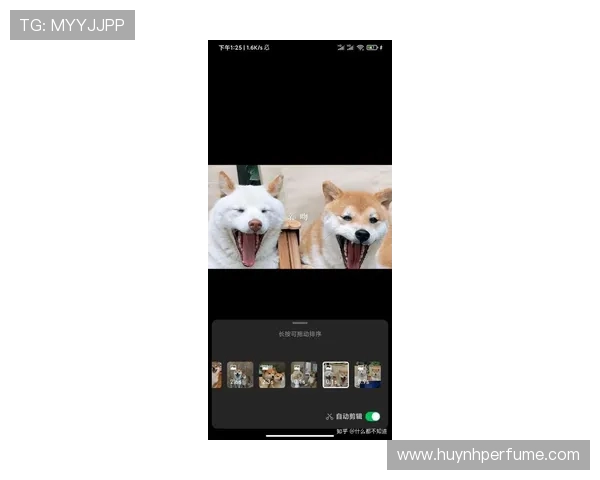Select the rightmost clip thumbnail

[367, 375]
